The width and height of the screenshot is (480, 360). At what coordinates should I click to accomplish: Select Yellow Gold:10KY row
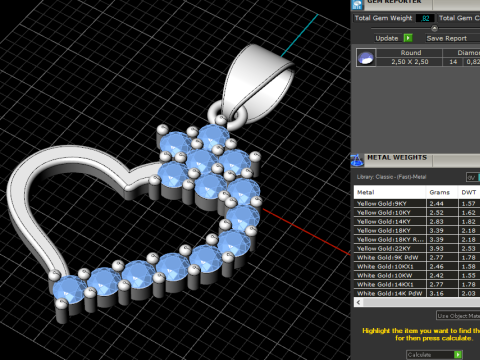point(417,213)
